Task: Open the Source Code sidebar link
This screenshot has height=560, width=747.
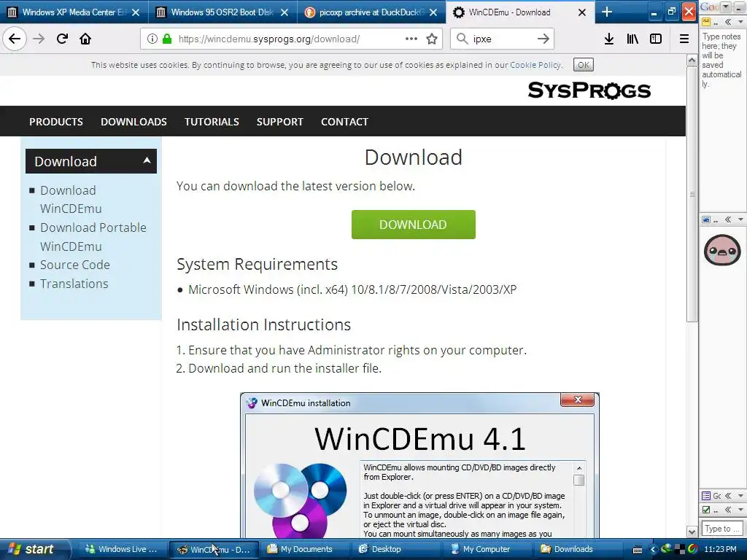Action: click(x=75, y=265)
